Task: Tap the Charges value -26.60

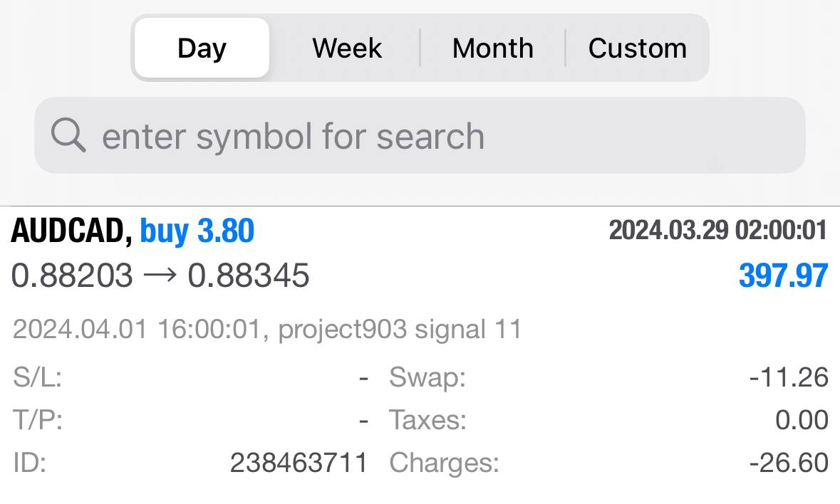Action: [789, 463]
